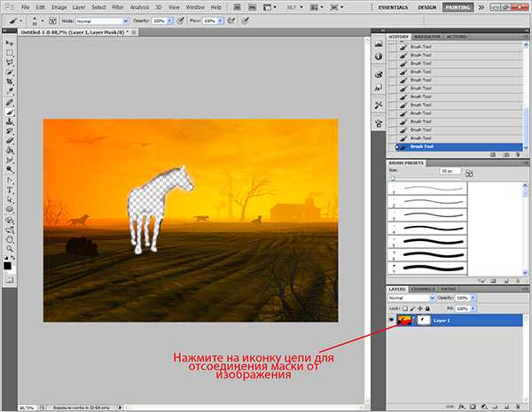
Task: Toggle lock all for layer
Action: pos(427,308)
